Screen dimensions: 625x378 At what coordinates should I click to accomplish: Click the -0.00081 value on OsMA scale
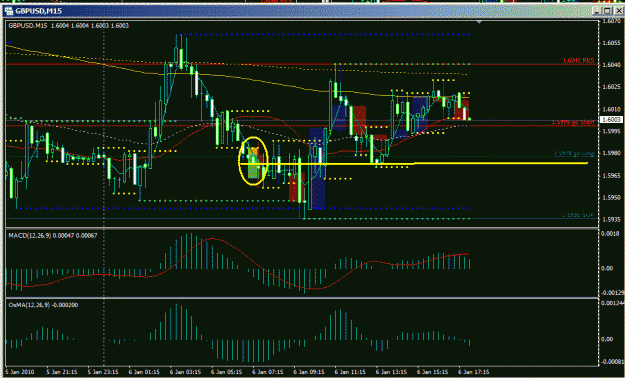(612, 362)
